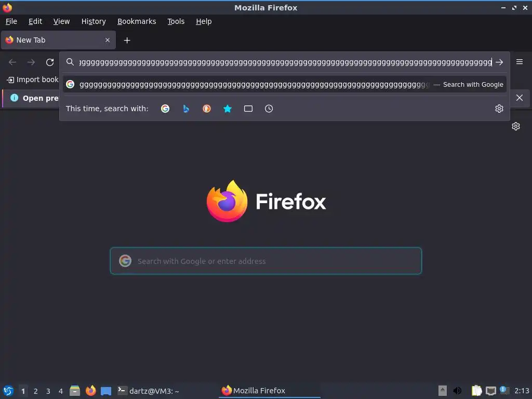Click the Search with Google page search box
This screenshot has width=532, height=399.
266,261
